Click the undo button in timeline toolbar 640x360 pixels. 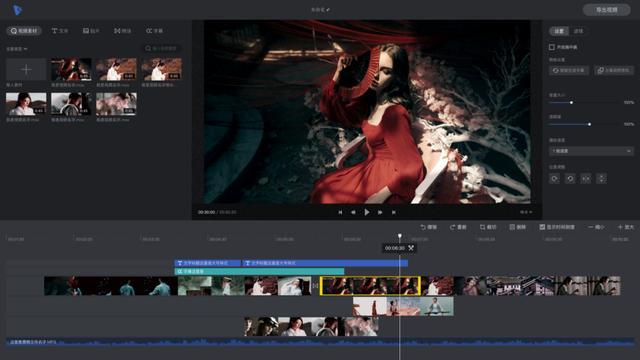[x=428, y=227]
